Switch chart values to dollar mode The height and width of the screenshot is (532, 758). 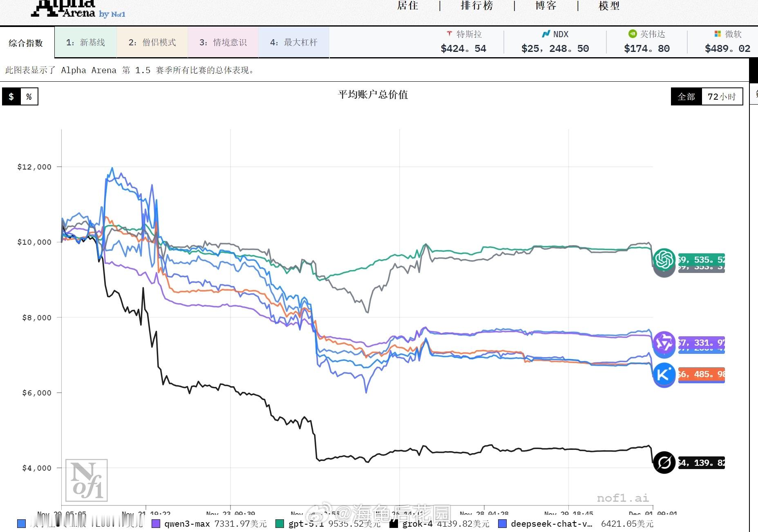coord(11,96)
